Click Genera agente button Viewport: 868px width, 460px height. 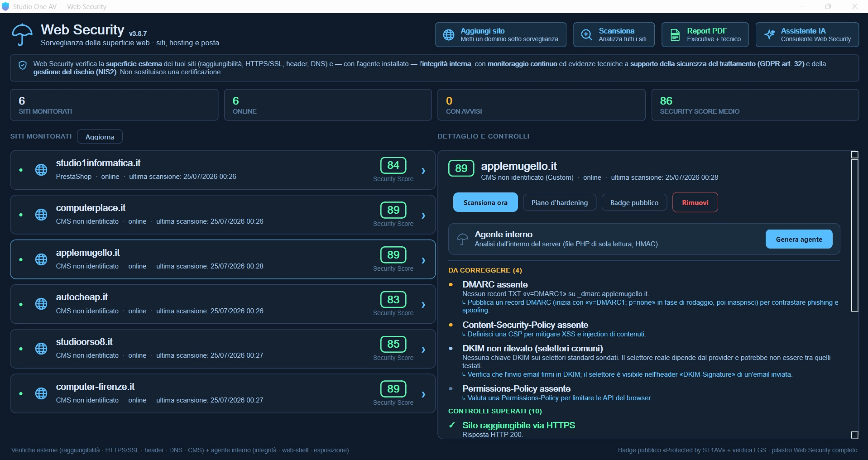pos(799,239)
